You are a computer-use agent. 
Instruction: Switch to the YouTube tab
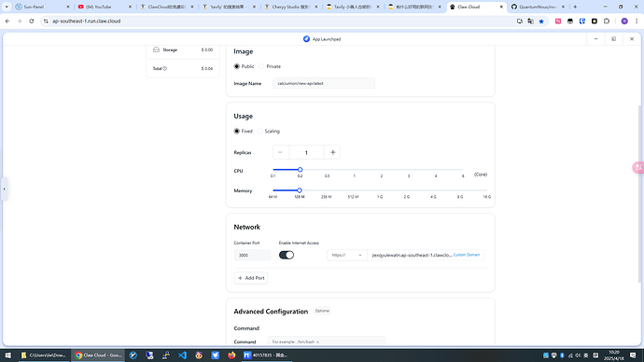click(105, 7)
